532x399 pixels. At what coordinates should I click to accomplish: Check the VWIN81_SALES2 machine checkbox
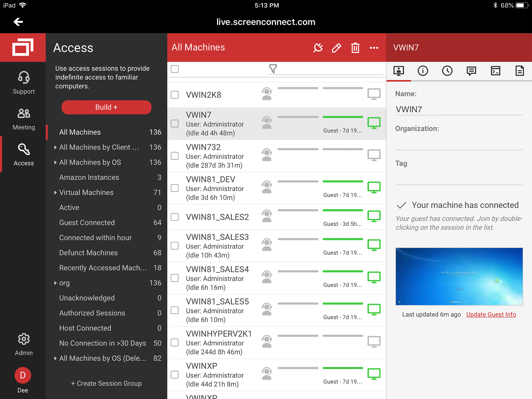[x=175, y=217]
